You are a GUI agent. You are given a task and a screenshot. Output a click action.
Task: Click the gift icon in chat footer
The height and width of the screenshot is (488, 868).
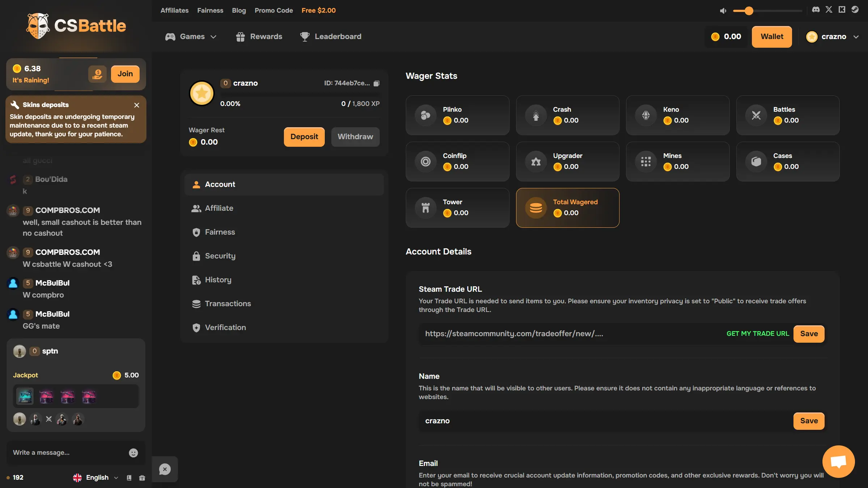pyautogui.click(x=142, y=478)
